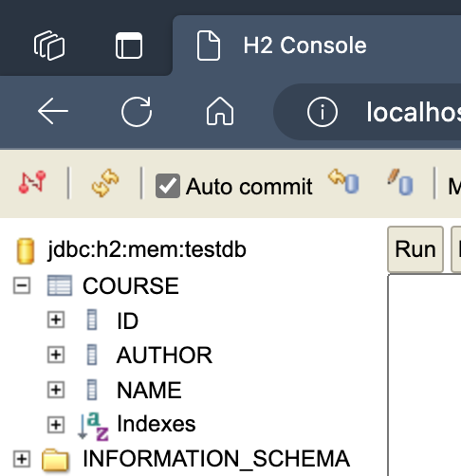The image size is (461, 476).
Task: Expand the NAME column node
Action: [56, 390]
